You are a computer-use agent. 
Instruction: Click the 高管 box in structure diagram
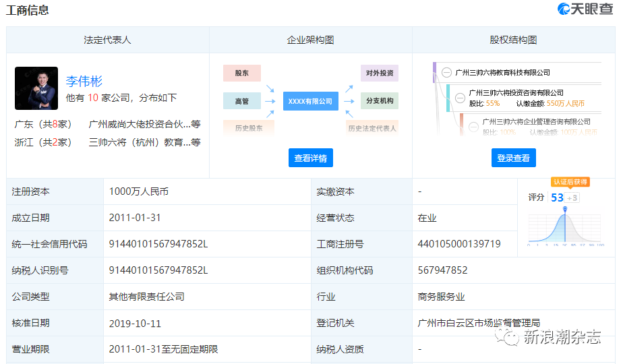click(x=242, y=101)
